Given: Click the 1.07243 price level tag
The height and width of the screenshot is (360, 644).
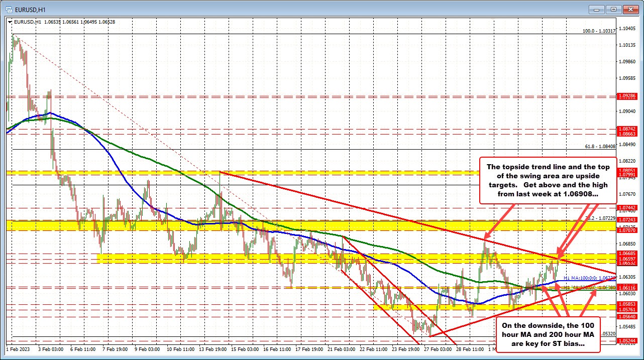Looking at the screenshot, I should click(x=627, y=220).
